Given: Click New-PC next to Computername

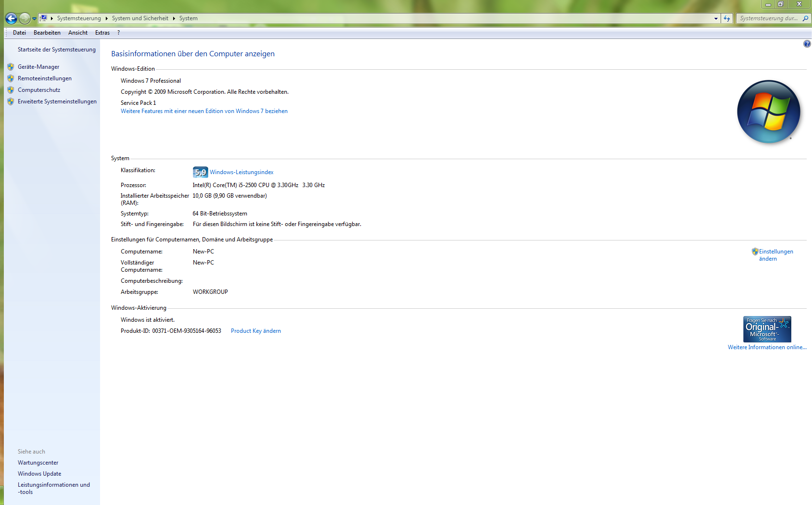Looking at the screenshot, I should click(203, 252).
